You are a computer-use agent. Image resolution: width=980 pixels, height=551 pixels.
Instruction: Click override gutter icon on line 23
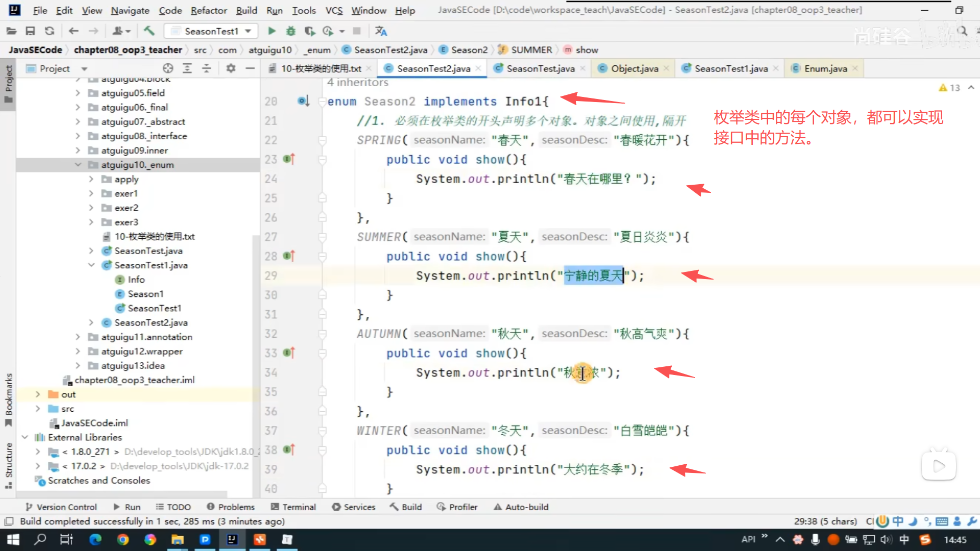[289, 159]
